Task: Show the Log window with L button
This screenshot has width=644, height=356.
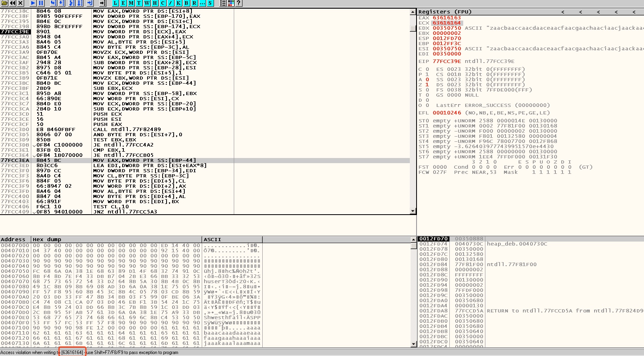Action: [115, 3]
